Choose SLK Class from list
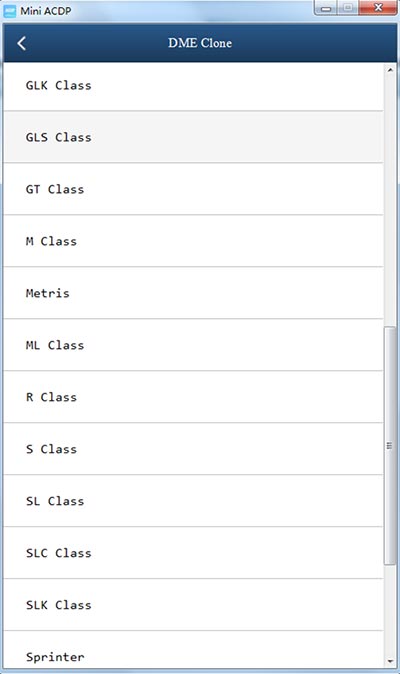Image resolution: width=400 pixels, height=674 pixels. (x=193, y=605)
